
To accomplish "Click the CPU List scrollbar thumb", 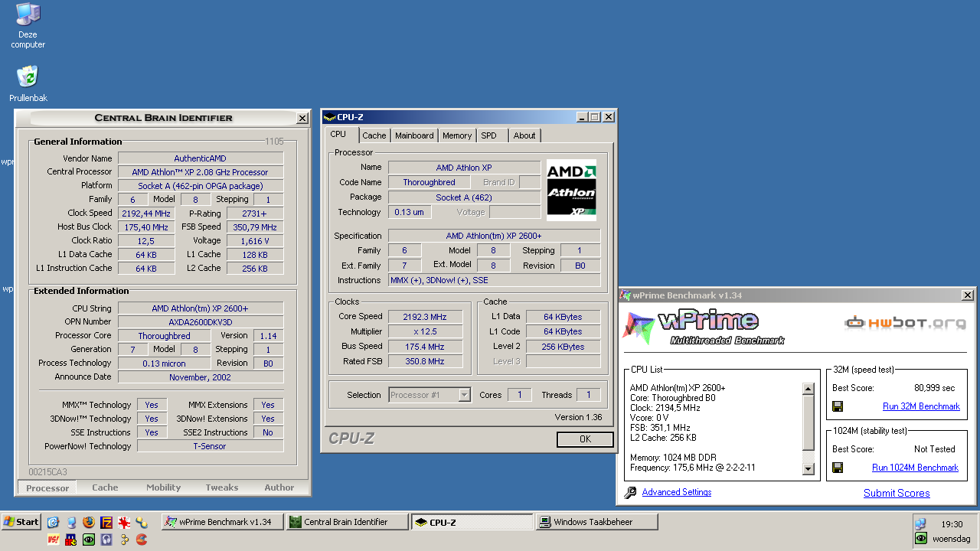I will (x=808, y=423).
